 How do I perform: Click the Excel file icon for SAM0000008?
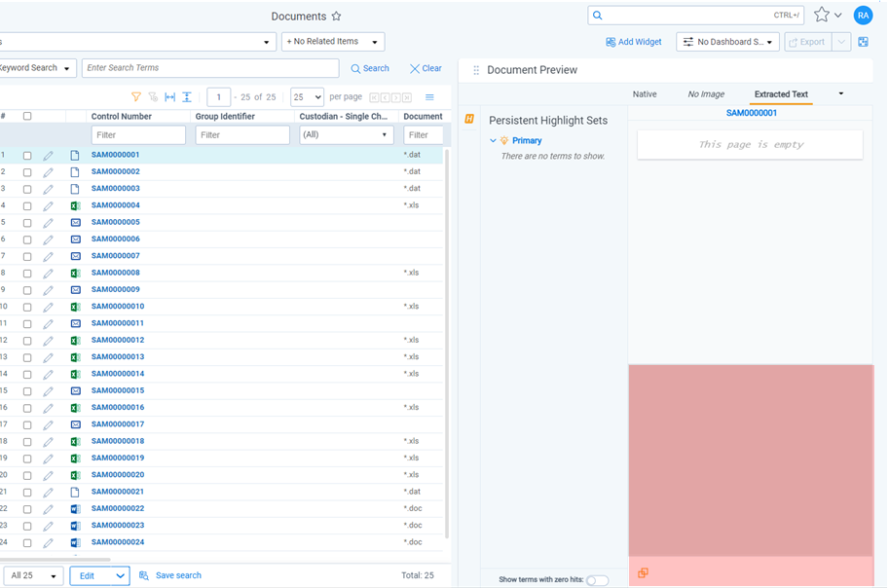(x=75, y=274)
